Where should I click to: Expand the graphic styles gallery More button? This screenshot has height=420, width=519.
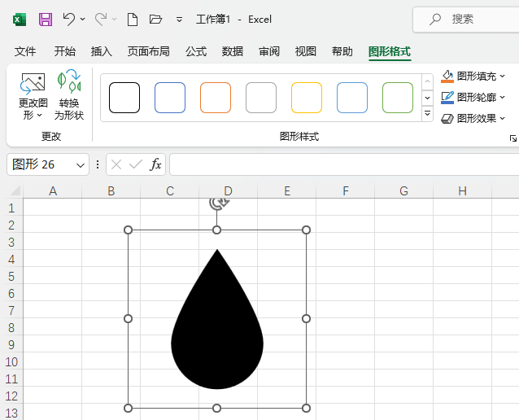pos(428,114)
